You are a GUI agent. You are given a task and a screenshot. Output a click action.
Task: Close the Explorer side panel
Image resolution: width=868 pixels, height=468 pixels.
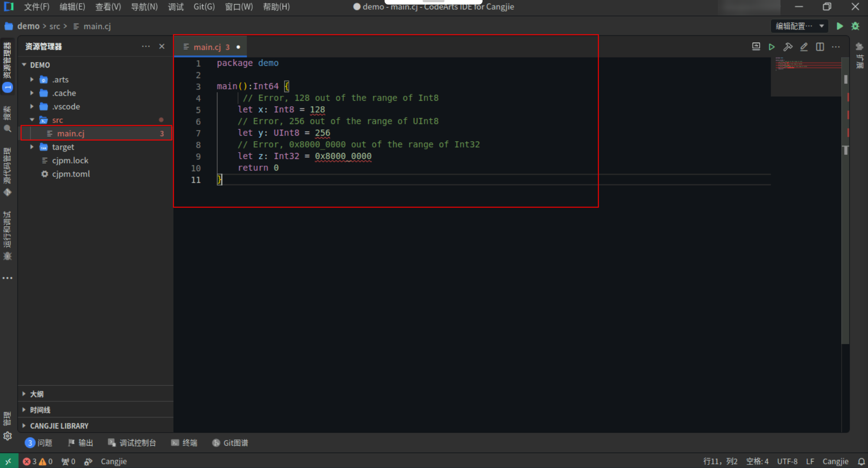(162, 46)
